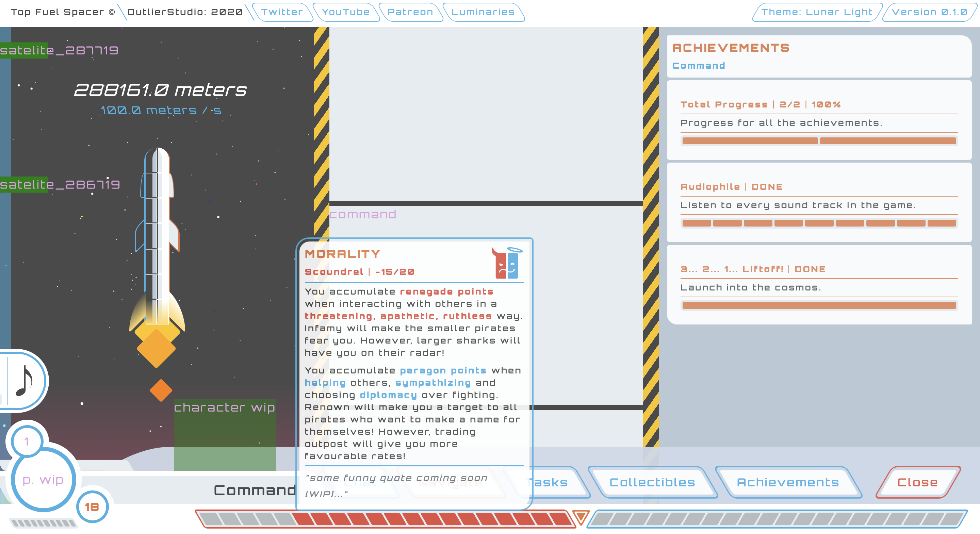Open the p. wip portrait circle
The width and height of the screenshot is (980, 534).
pyautogui.click(x=43, y=480)
